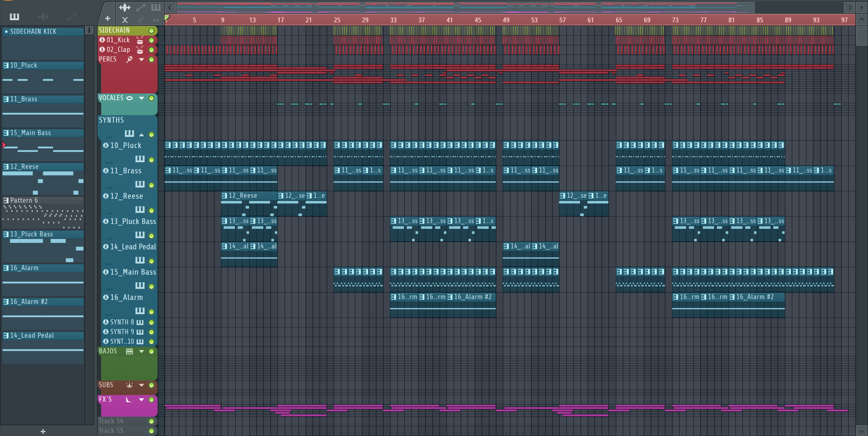Screen dimensions: 868x436
Task: Click the maraca icon on PERCS group
Action: [x=129, y=59]
